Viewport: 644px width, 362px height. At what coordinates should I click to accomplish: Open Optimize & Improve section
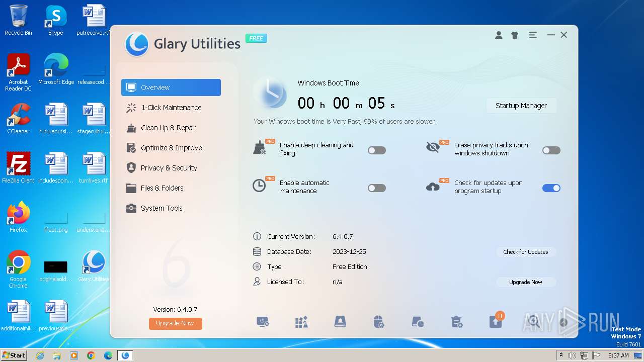click(171, 148)
